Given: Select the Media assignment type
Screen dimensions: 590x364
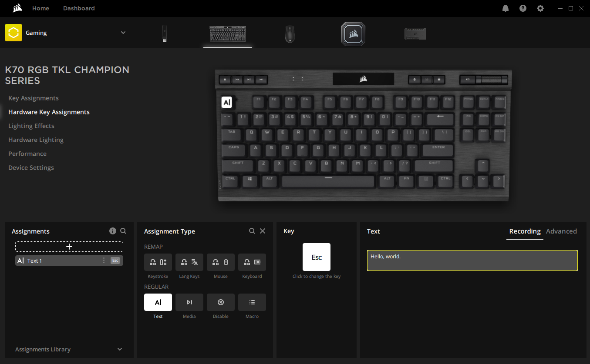Looking at the screenshot, I should 189,302.
